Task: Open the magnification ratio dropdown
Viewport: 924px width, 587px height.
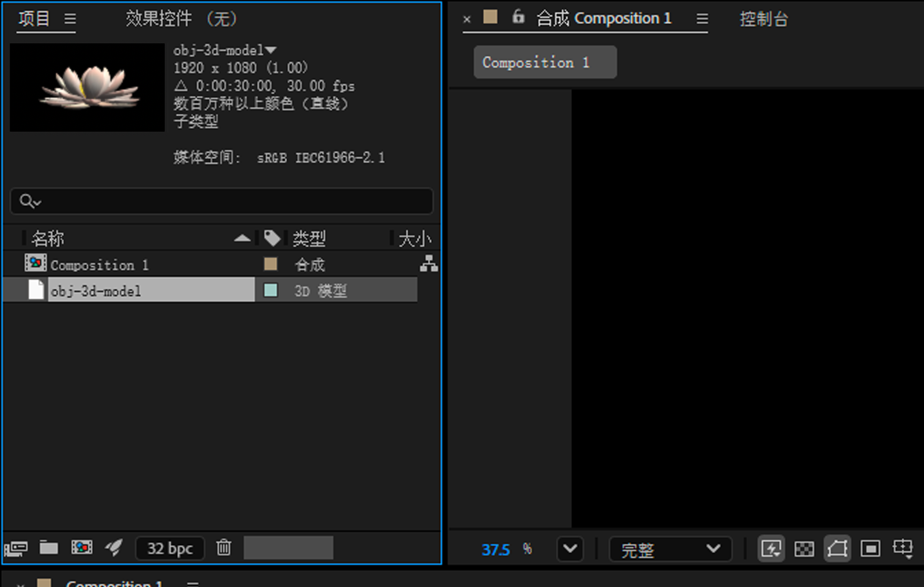Action: 569,549
